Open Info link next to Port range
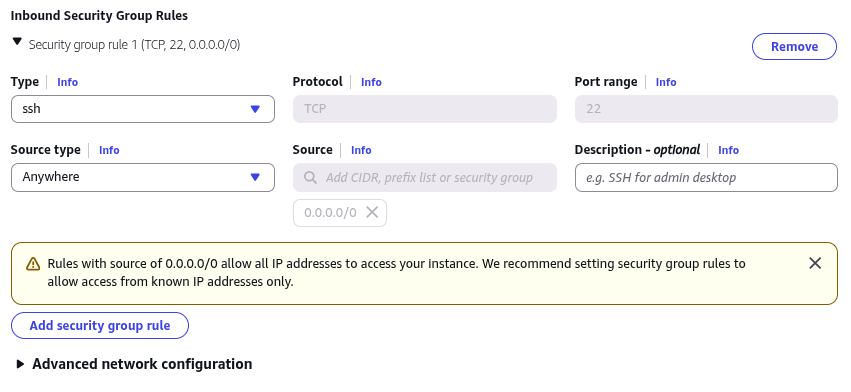The image size is (851, 392). (x=666, y=82)
